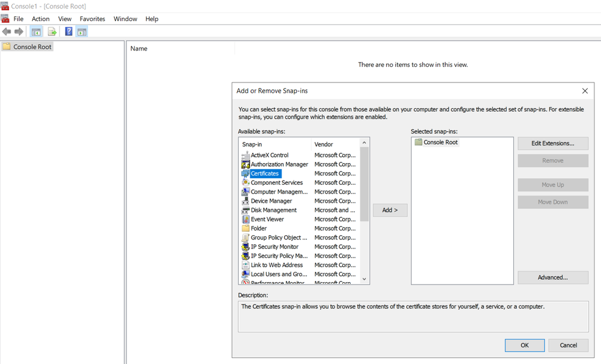Click the Back arrow toolbar icon
This screenshot has width=601, height=364.
[7, 32]
